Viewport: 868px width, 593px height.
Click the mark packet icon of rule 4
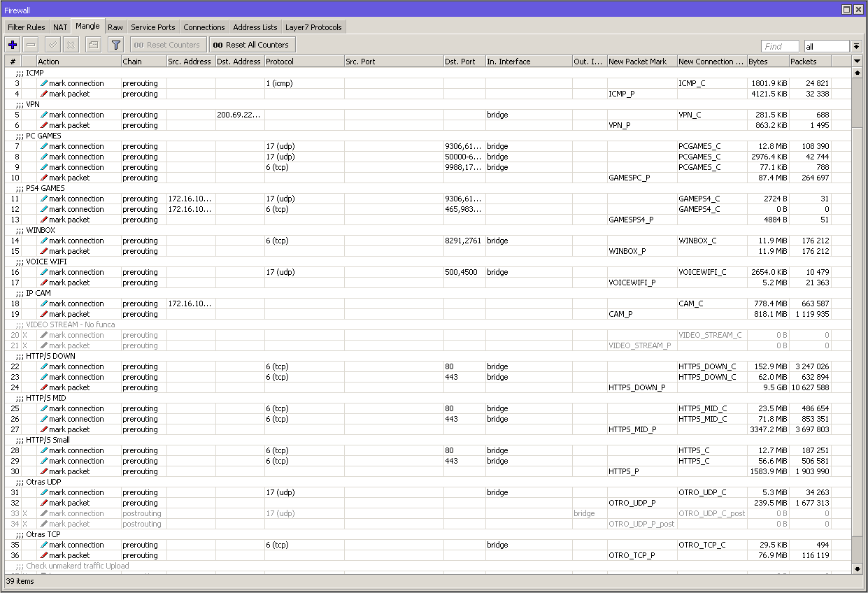pos(43,94)
